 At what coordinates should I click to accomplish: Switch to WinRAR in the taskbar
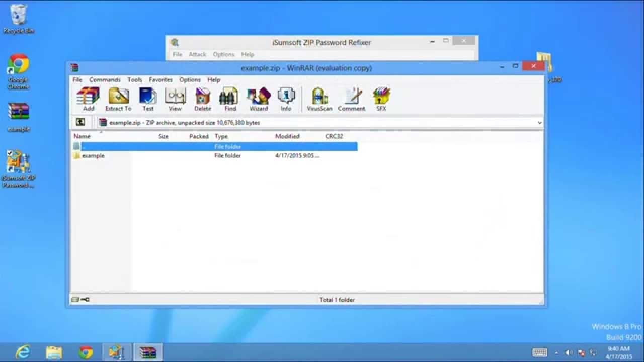[x=148, y=352]
